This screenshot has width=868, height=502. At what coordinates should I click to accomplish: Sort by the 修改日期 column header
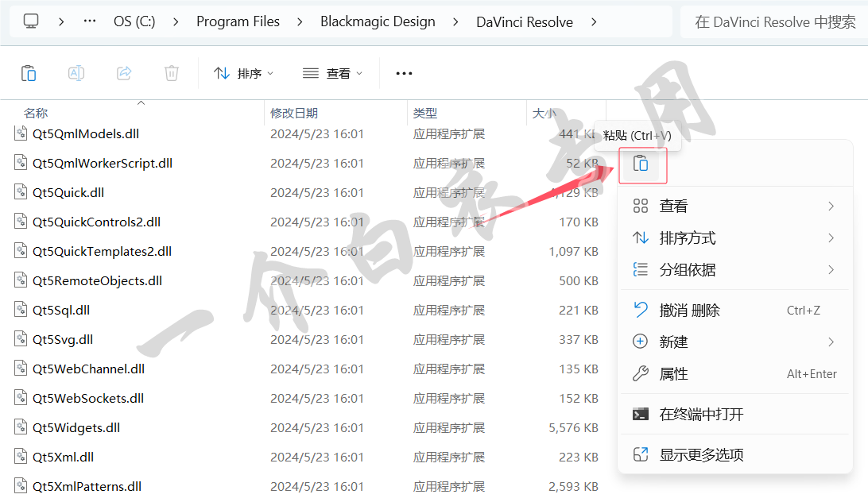click(x=294, y=114)
